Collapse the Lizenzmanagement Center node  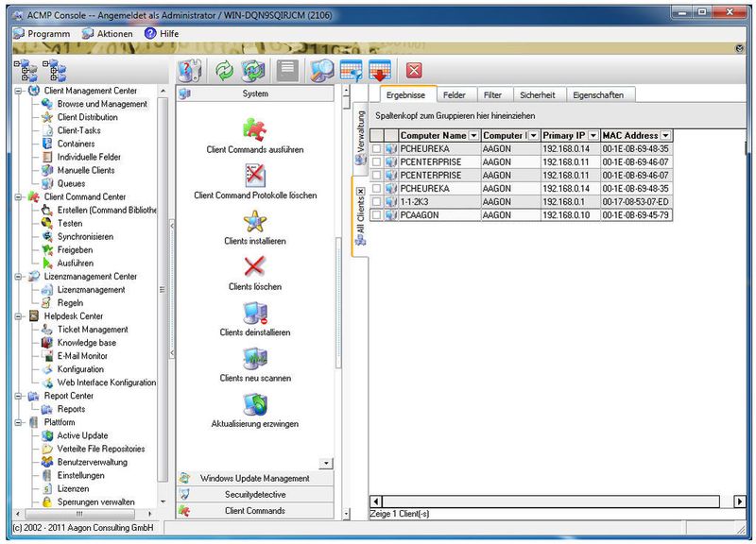click(x=18, y=276)
